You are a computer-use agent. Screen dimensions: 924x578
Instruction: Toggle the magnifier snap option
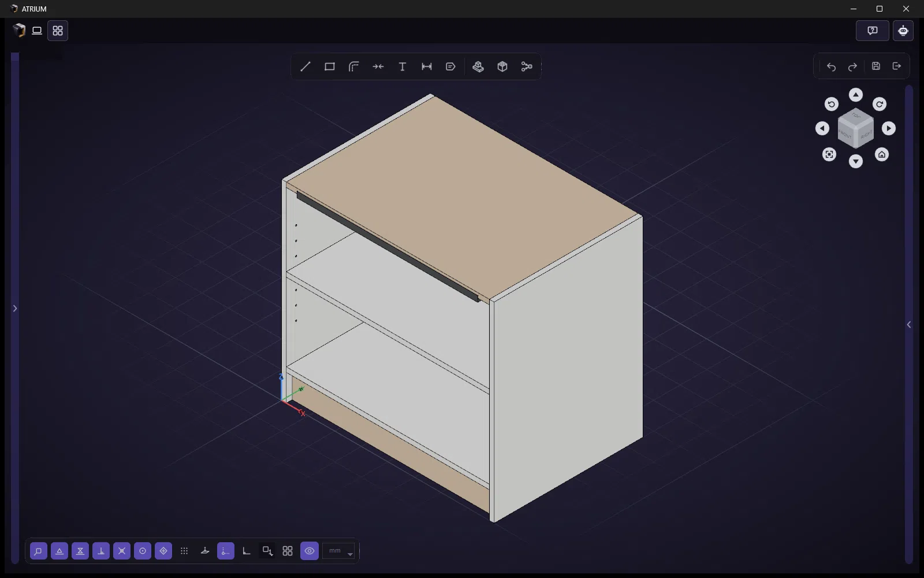[x=39, y=551]
